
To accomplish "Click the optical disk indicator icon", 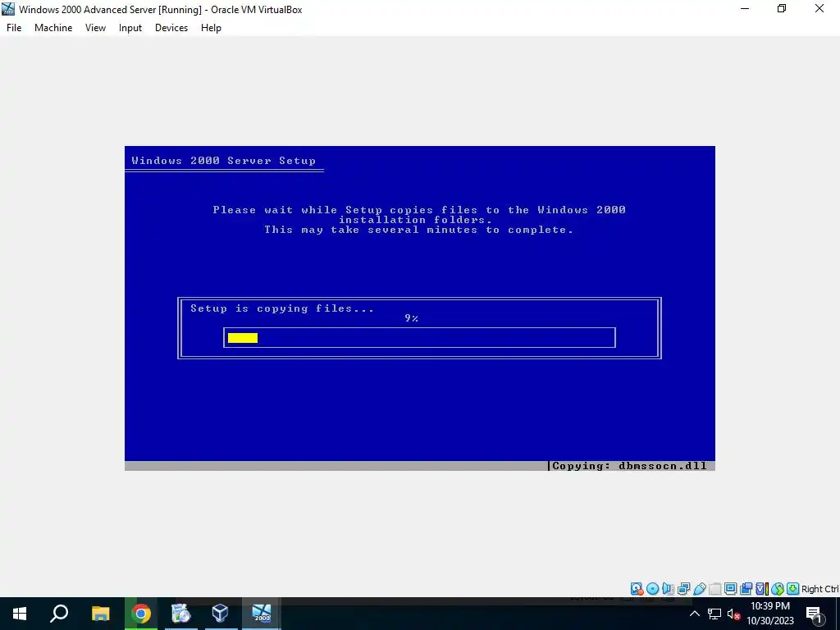I will point(652,589).
